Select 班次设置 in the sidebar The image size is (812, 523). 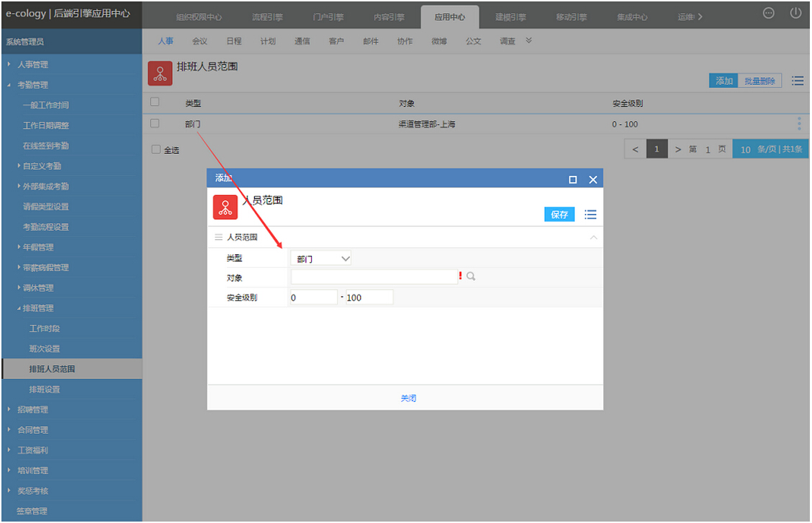(x=45, y=349)
